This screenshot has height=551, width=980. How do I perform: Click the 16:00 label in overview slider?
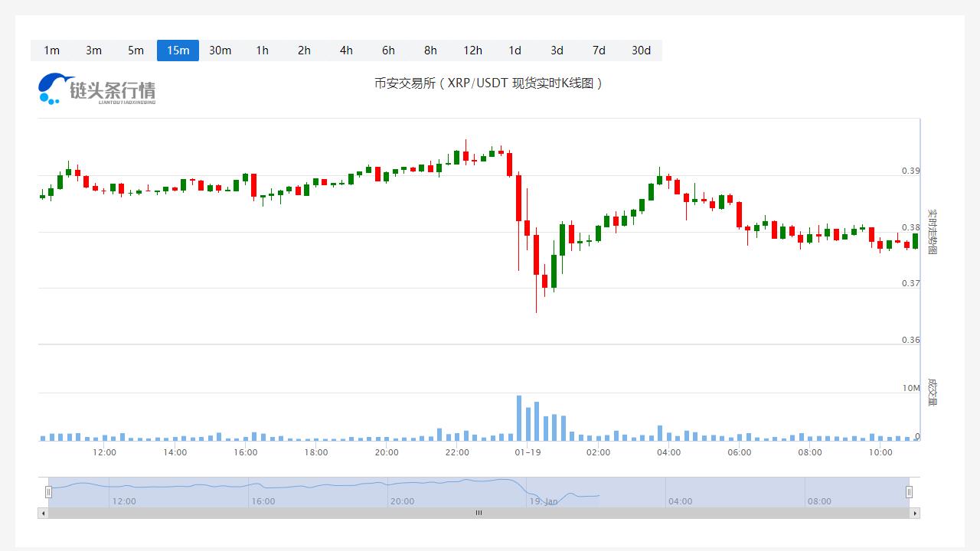pyautogui.click(x=263, y=501)
